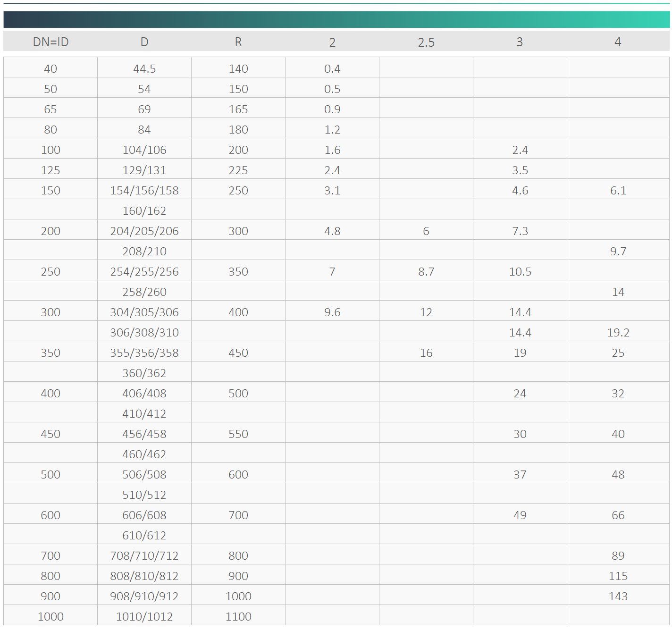Click the D value 129/131
Image resolution: width=672 pixels, height=630 pixels.
pos(144,170)
